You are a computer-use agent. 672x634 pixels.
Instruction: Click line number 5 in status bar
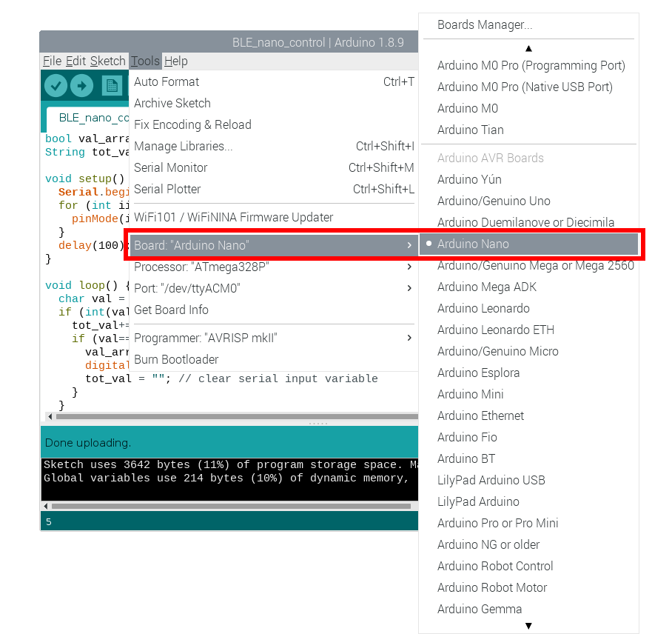48,522
